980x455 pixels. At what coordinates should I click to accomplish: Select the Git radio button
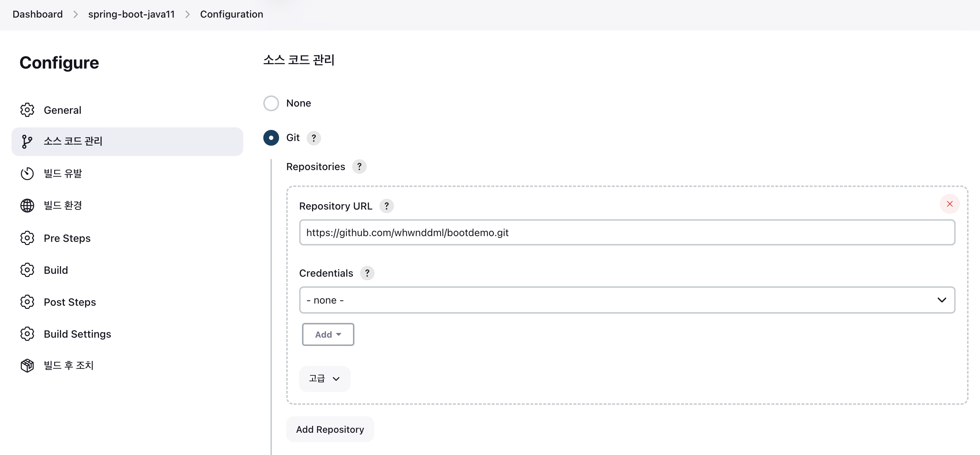[x=271, y=138]
